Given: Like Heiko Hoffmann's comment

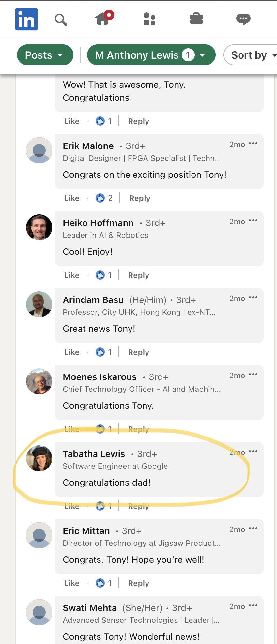Looking at the screenshot, I should 72,275.
